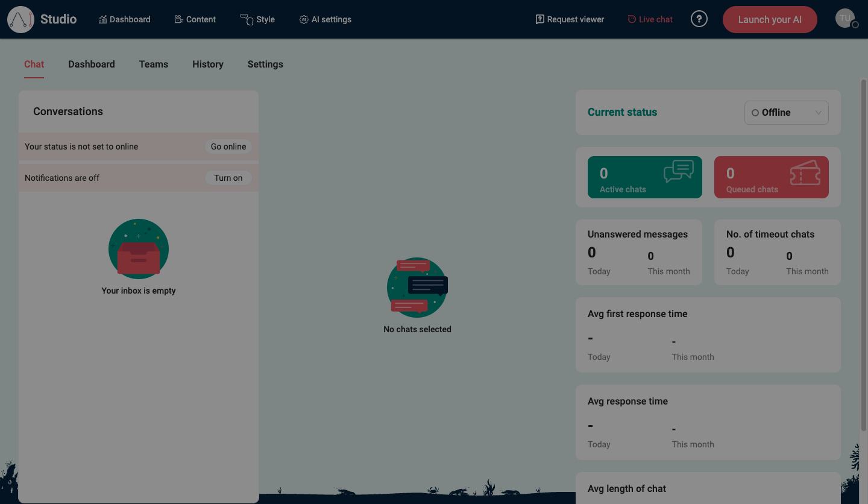Enable notifications using Turn on

coord(228,177)
